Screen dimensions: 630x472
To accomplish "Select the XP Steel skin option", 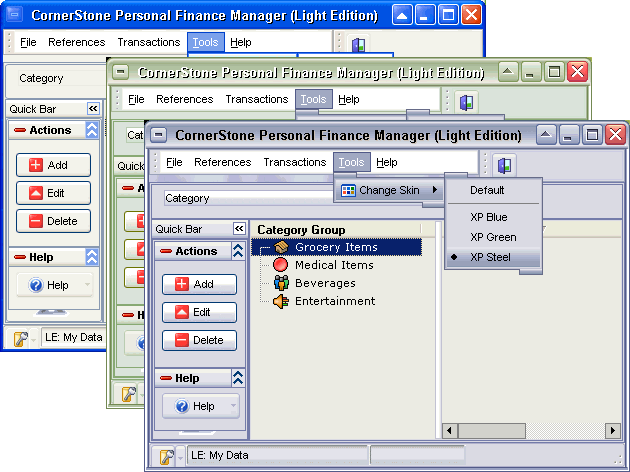I will 493,257.
